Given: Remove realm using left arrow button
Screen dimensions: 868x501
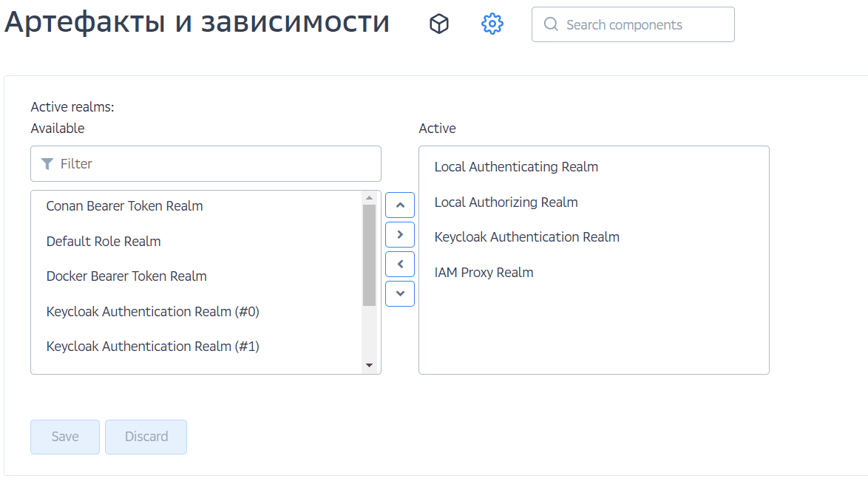Looking at the screenshot, I should [x=400, y=264].
